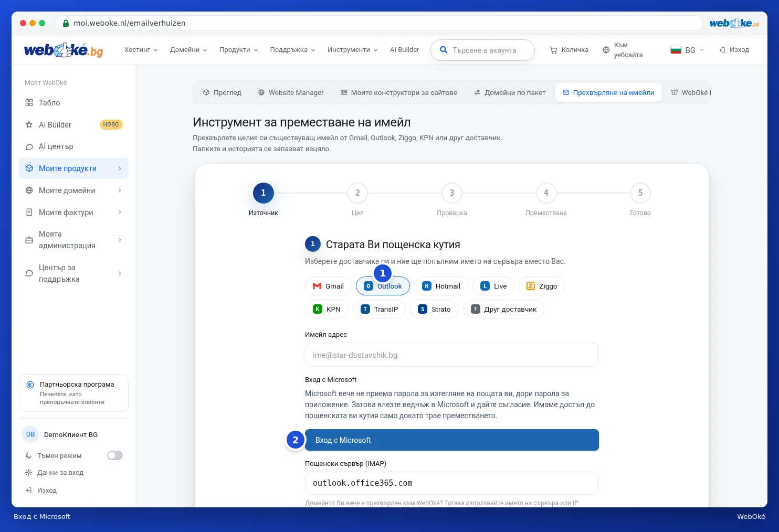
Task: Open Данни за вход settings icon
Action: point(29,473)
